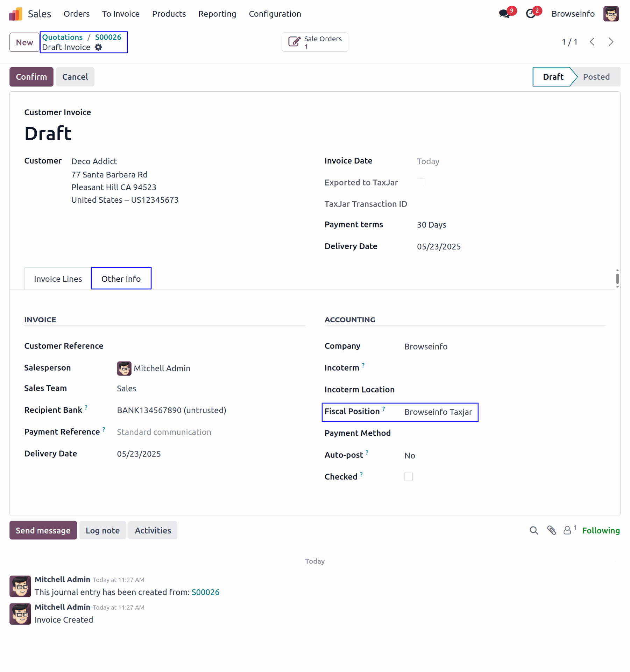The height and width of the screenshot is (672, 630).
Task: Click the Odoo Sales app logo
Action: click(x=16, y=14)
